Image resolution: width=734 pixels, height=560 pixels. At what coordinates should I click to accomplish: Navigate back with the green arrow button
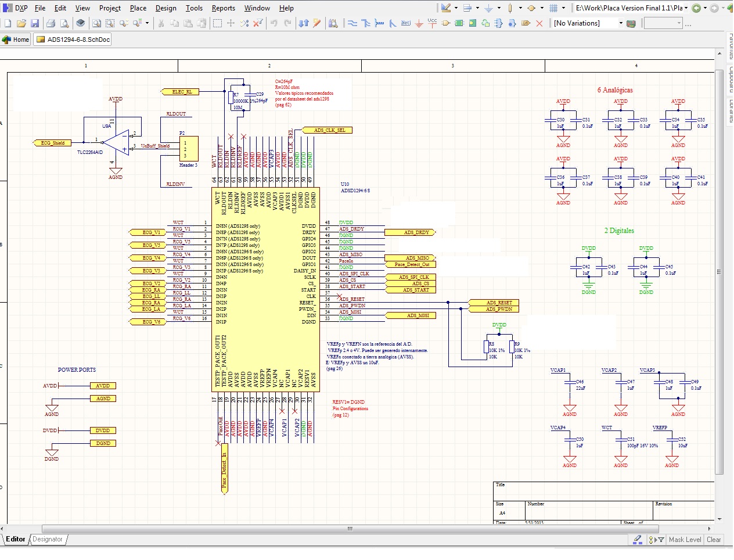coord(696,8)
